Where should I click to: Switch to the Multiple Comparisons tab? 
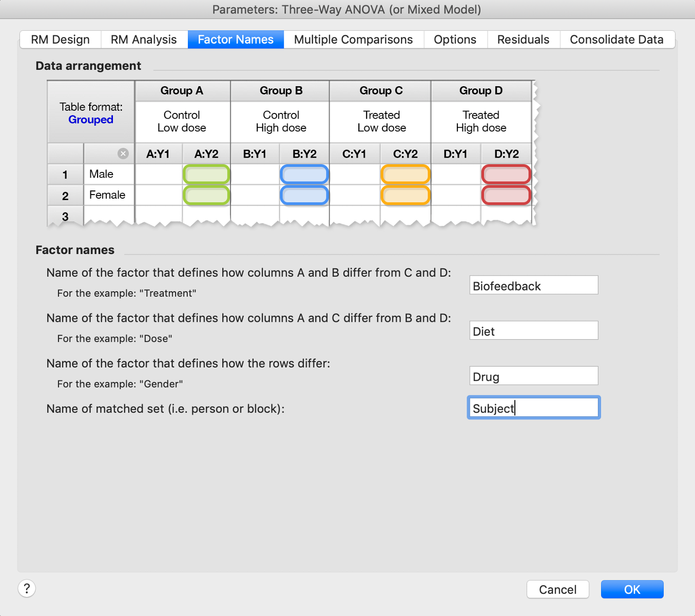coord(353,39)
